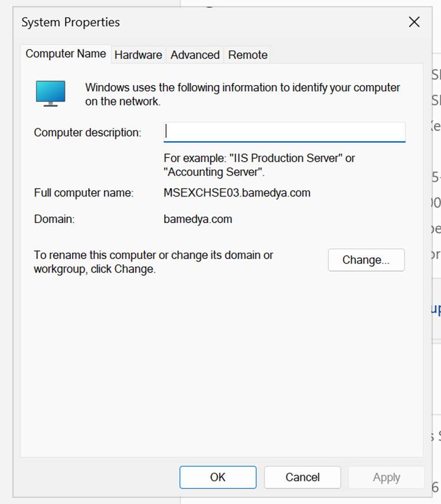Focus the Computer description text field
Viewport: 441px width, 504px height.
tap(285, 132)
